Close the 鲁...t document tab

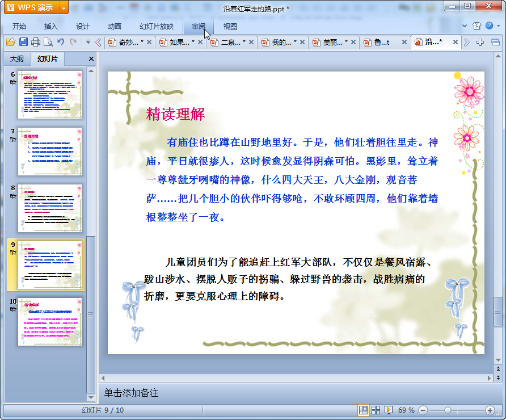click(404, 42)
